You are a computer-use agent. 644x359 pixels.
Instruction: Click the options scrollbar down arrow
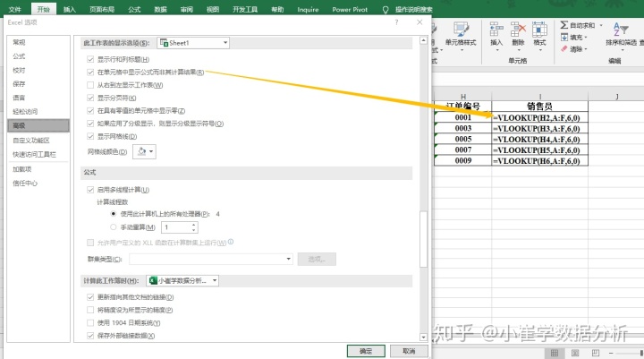pyautogui.click(x=423, y=338)
